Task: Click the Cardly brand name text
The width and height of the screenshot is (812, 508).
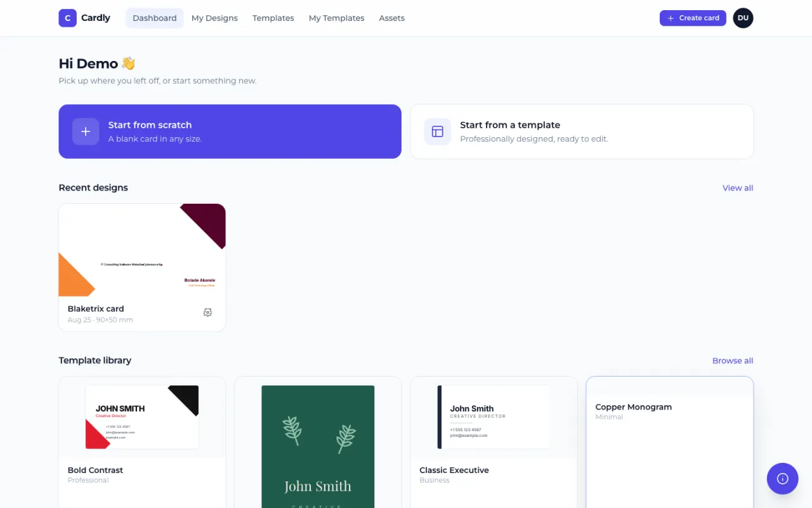Action: pyautogui.click(x=96, y=18)
